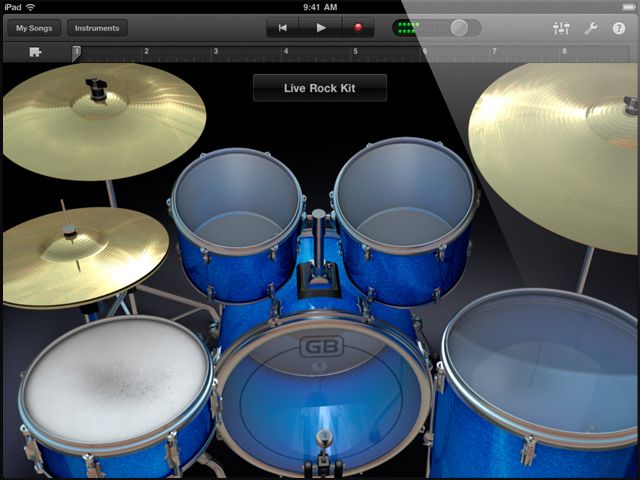
Task: Hit the hi-hat cymbal
Action: point(84,256)
